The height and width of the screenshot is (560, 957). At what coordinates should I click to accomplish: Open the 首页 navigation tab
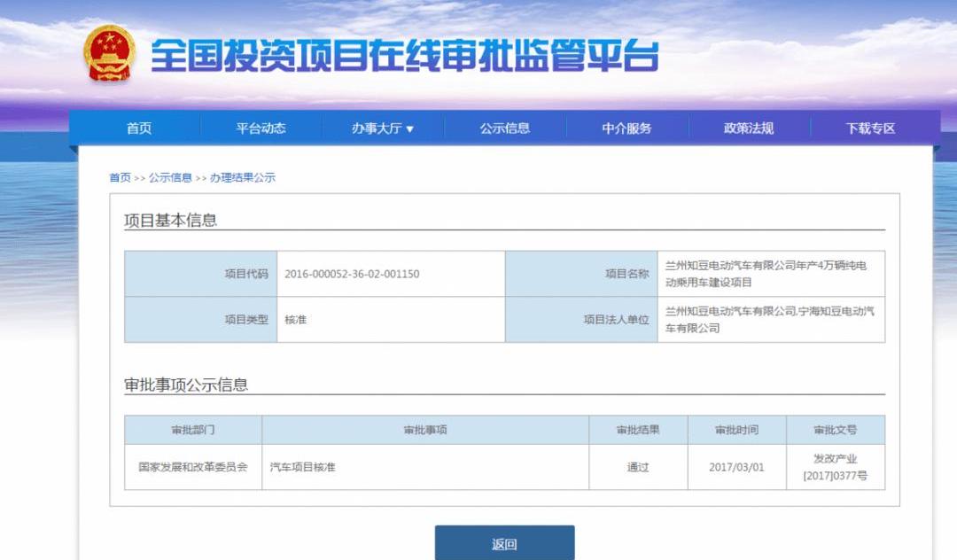[x=139, y=128]
